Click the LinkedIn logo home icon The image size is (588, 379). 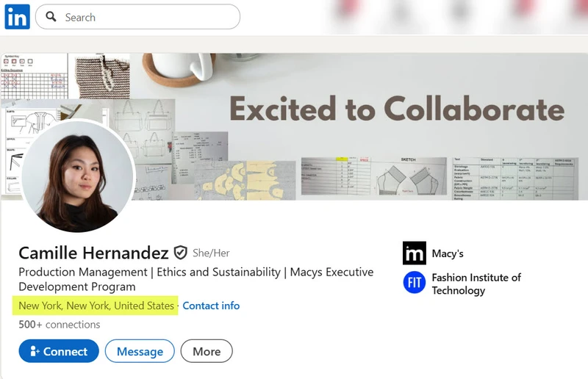pyautogui.click(x=17, y=17)
